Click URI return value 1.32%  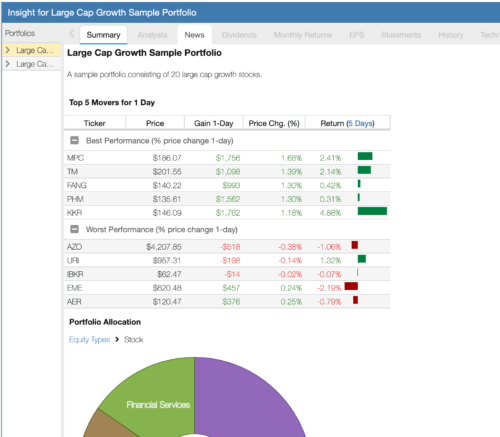(331, 261)
